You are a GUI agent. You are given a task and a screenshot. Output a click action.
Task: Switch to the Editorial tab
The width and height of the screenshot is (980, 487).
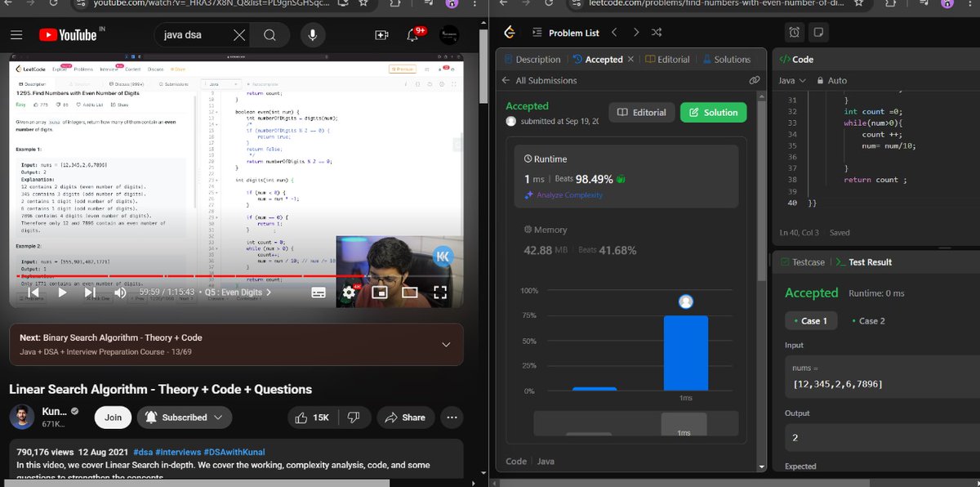click(676, 59)
